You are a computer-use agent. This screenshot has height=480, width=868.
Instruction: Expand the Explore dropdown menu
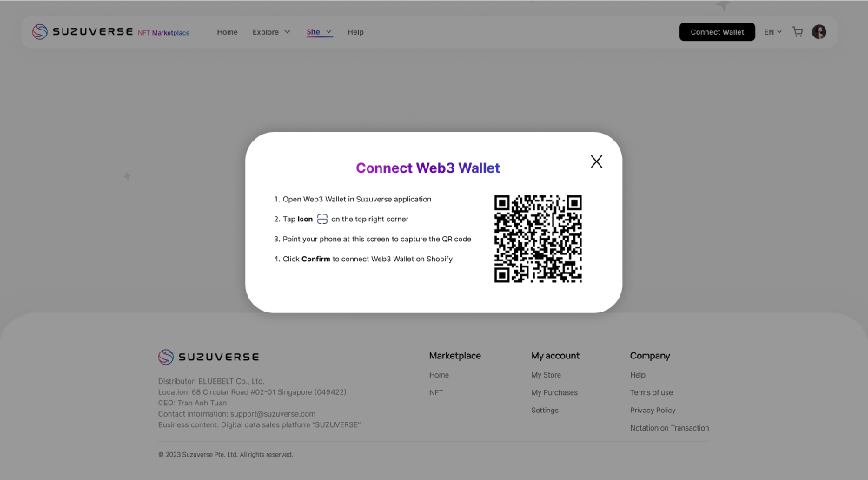(x=271, y=32)
